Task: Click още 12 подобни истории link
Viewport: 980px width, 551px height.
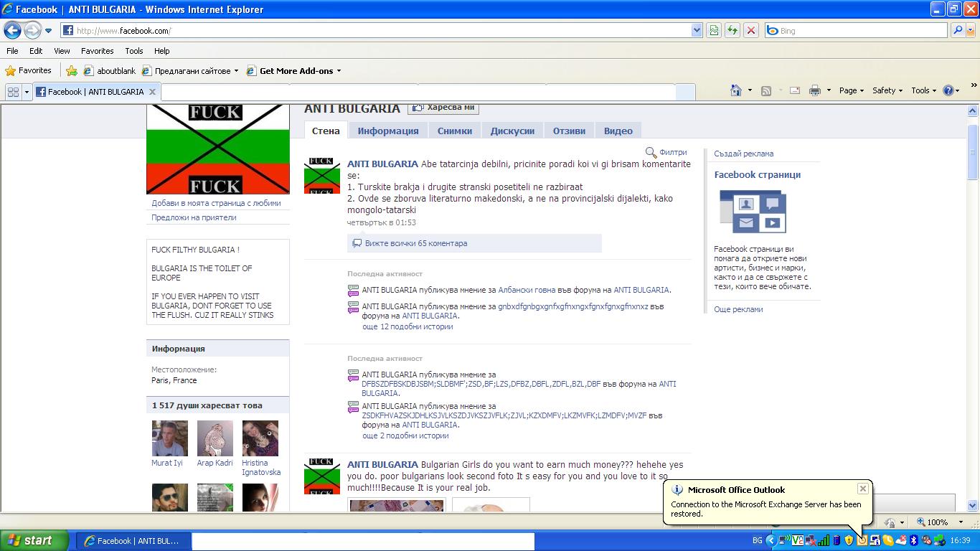Action: (x=407, y=326)
